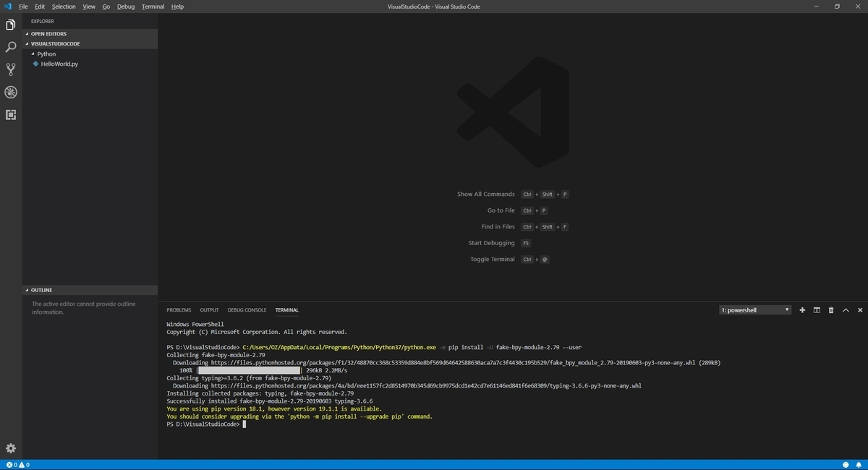Click 'Show All Commands' text
868x470 pixels.
[x=486, y=195]
